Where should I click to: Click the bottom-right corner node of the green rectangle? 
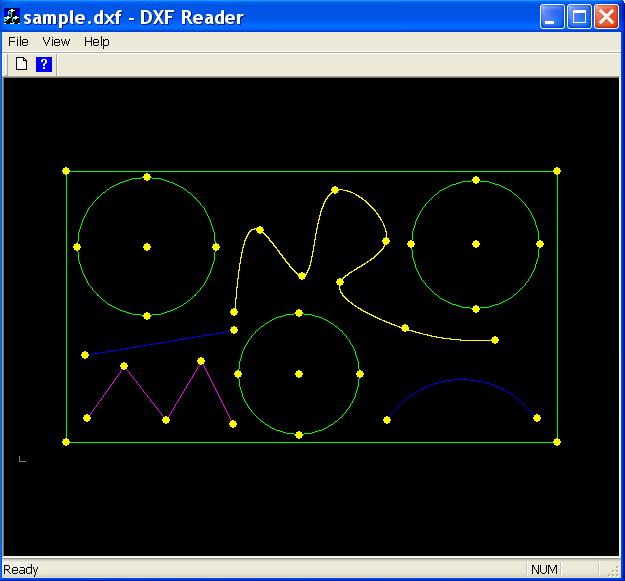557,442
